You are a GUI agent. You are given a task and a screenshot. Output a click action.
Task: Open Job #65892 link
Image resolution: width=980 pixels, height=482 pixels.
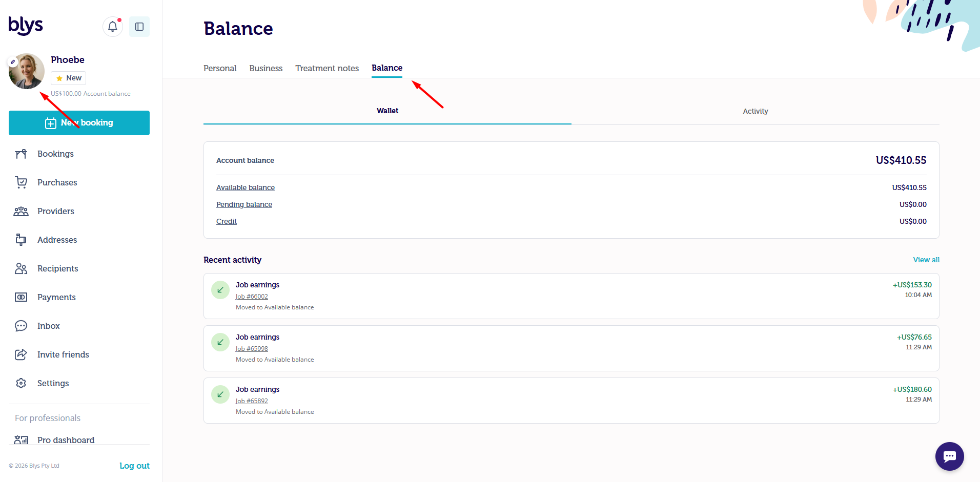tap(252, 401)
